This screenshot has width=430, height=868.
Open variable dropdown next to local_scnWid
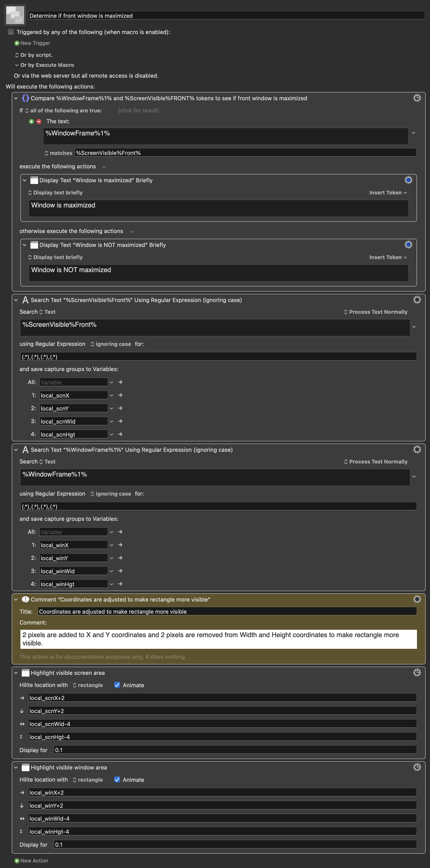click(x=112, y=421)
